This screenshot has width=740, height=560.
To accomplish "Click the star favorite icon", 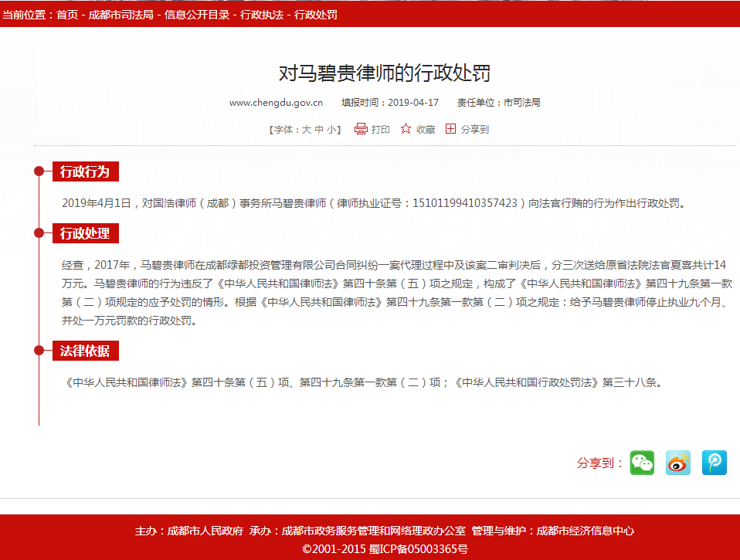I will [x=406, y=129].
